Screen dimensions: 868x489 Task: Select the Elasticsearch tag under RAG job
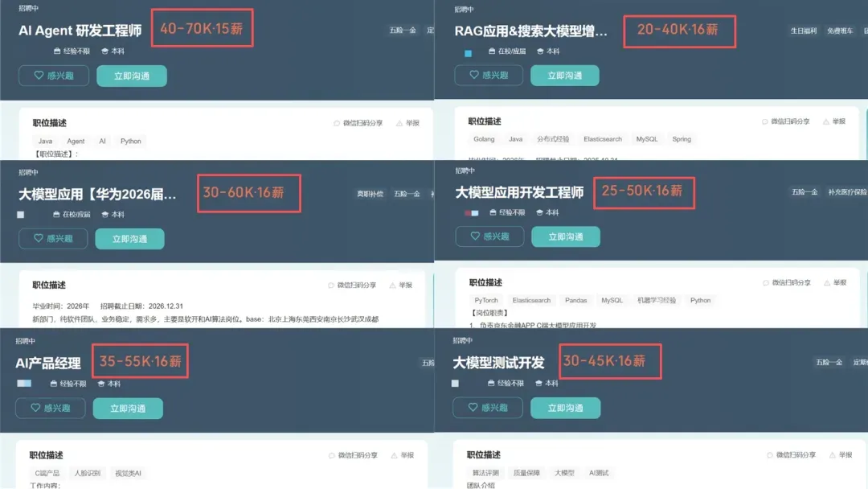click(602, 139)
